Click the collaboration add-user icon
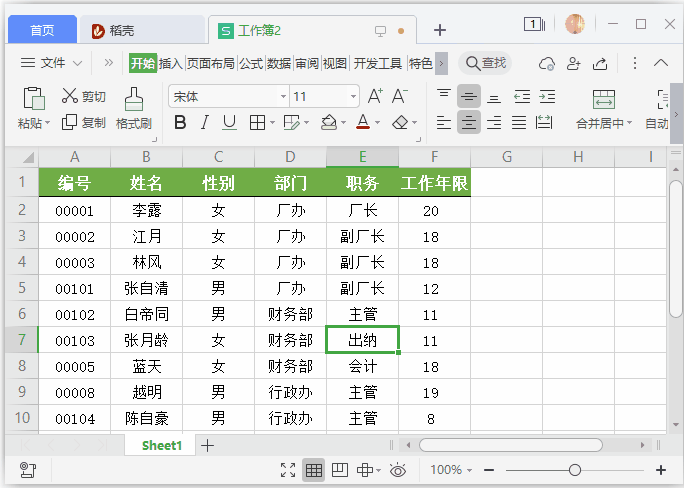 tap(573, 64)
